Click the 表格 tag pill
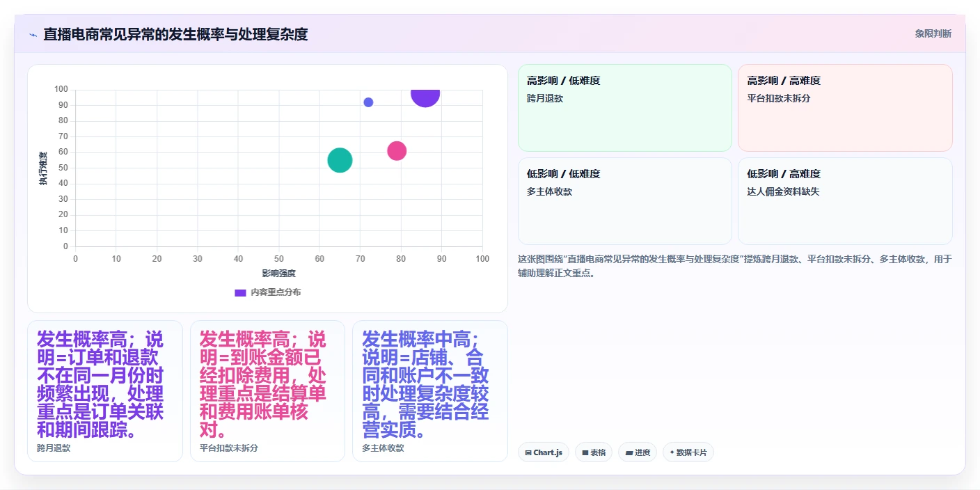Image resolution: width=980 pixels, height=490 pixels. point(594,452)
